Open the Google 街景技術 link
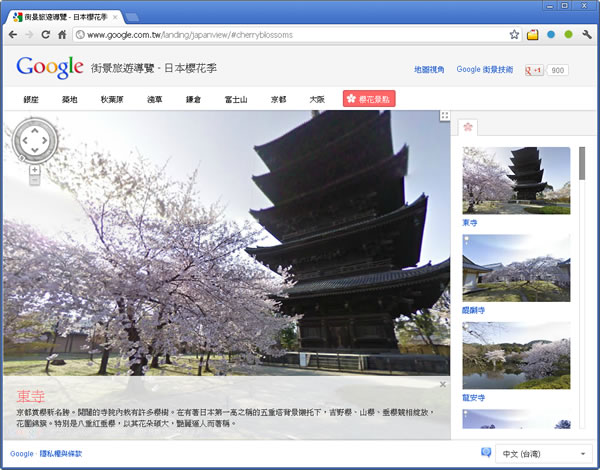 (485, 70)
